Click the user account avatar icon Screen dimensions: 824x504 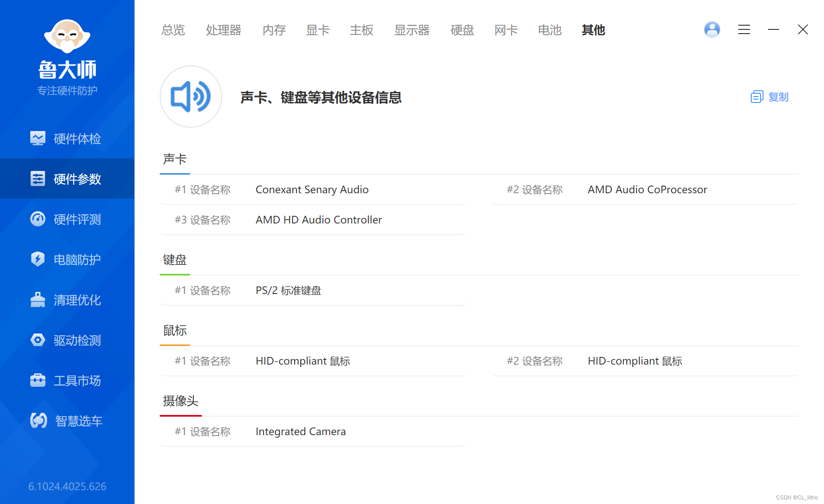[712, 29]
